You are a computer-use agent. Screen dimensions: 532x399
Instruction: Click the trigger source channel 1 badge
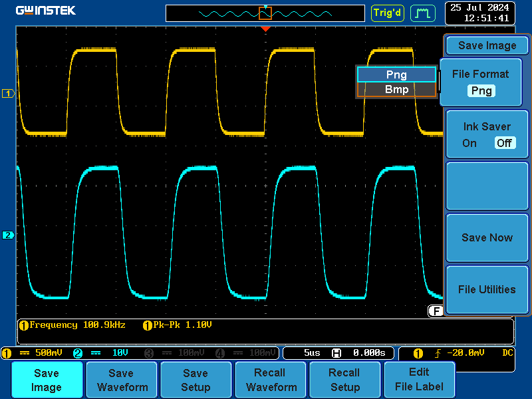[x=418, y=354]
